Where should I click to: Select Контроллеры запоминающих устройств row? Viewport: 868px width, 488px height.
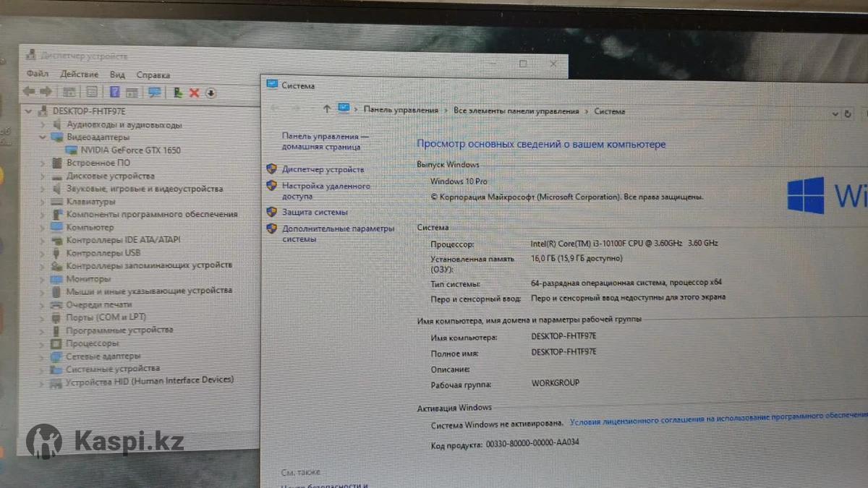point(149,265)
